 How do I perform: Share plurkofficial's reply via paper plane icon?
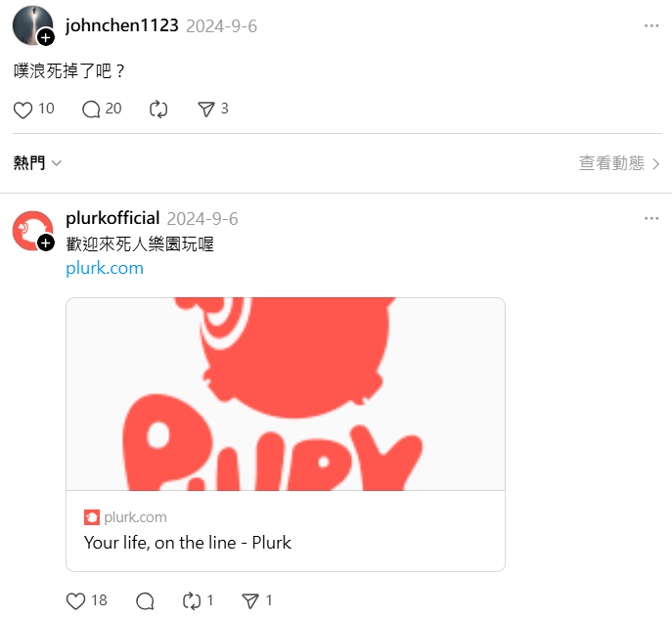250,601
